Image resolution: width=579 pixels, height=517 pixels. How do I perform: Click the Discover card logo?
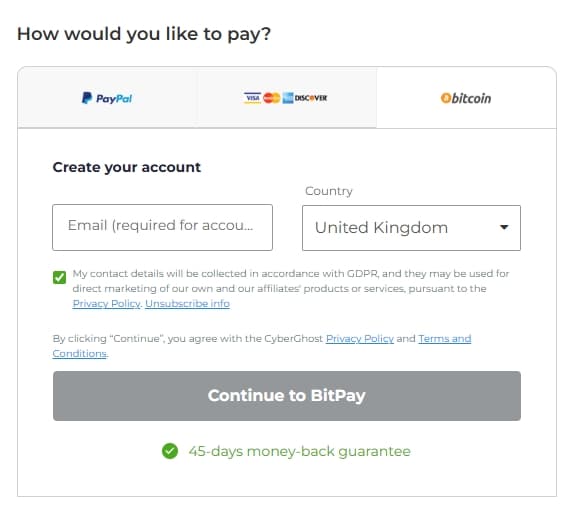click(x=311, y=98)
